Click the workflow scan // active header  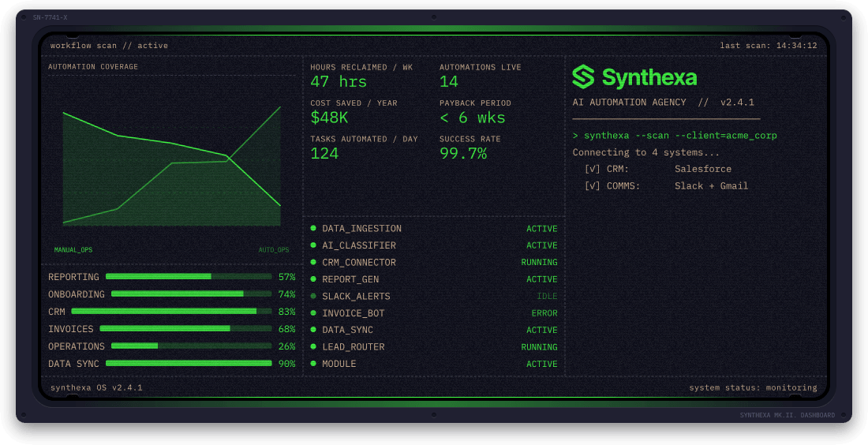(x=109, y=46)
